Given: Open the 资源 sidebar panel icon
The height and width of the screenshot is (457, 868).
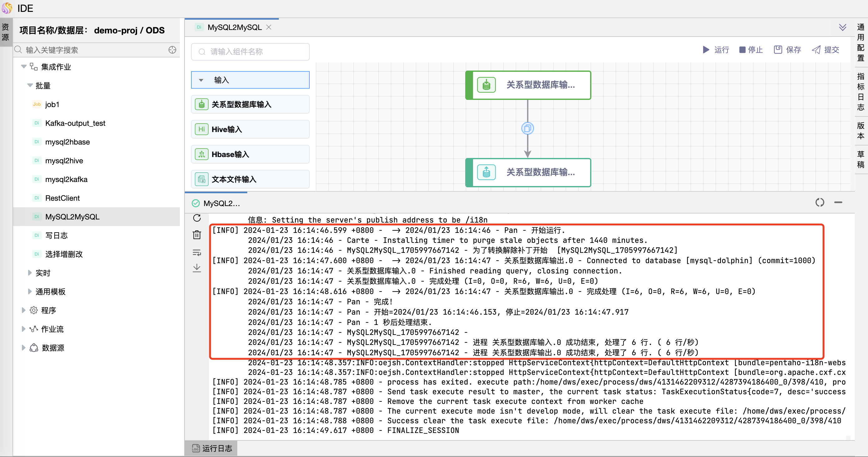Looking at the screenshot, I should [5, 32].
